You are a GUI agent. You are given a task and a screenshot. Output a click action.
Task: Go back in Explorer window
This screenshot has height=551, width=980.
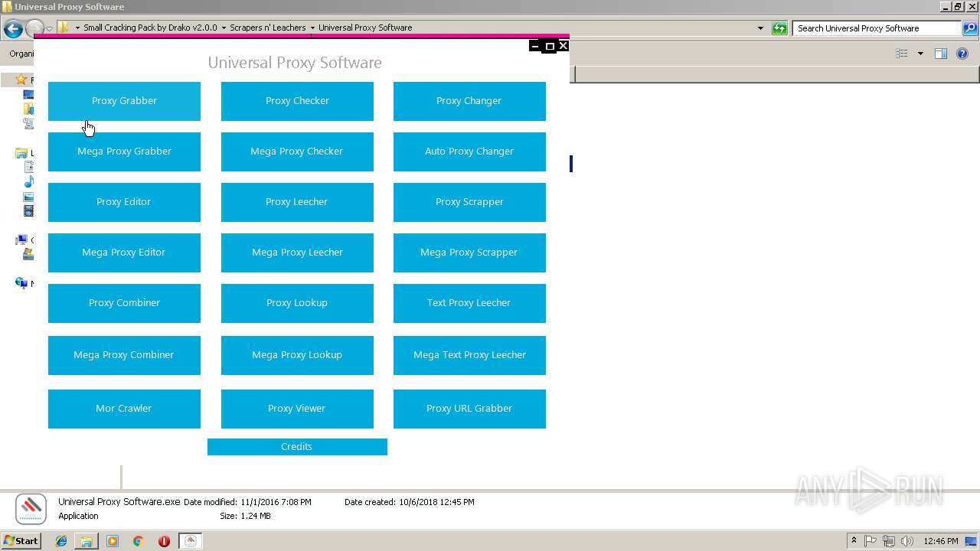point(13,29)
